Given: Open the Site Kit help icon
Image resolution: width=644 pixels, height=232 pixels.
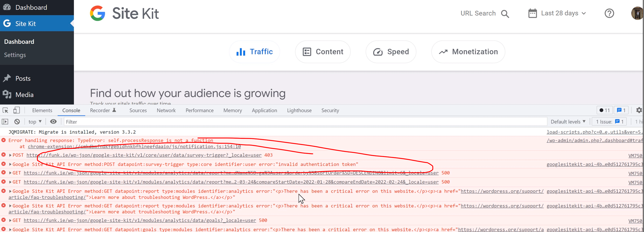Looking at the screenshot, I should pyautogui.click(x=609, y=13).
